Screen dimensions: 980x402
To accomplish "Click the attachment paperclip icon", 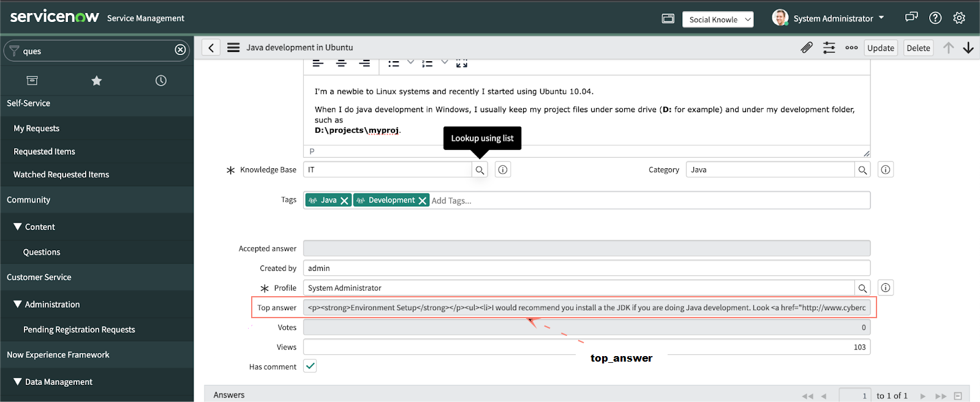I will [x=807, y=48].
